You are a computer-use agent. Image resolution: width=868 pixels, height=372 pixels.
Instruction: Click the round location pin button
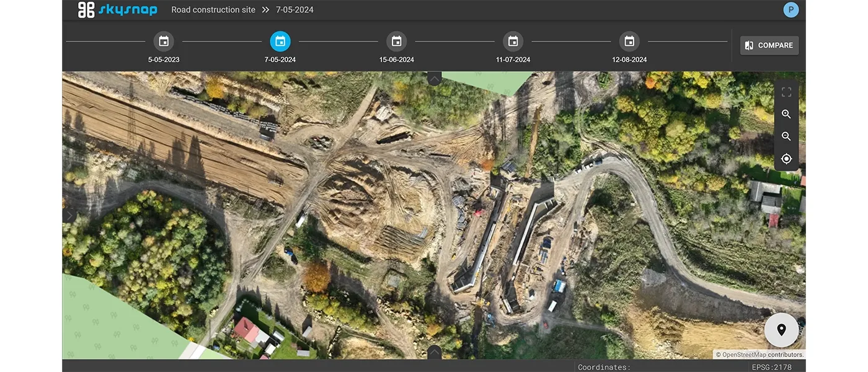(x=781, y=330)
